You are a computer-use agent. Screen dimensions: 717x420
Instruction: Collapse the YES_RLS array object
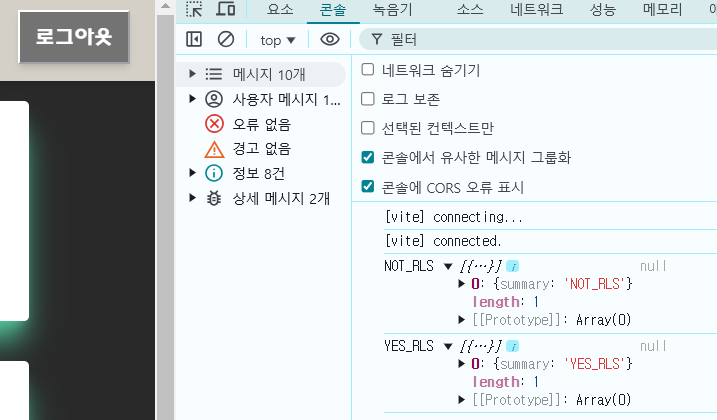tap(448, 346)
